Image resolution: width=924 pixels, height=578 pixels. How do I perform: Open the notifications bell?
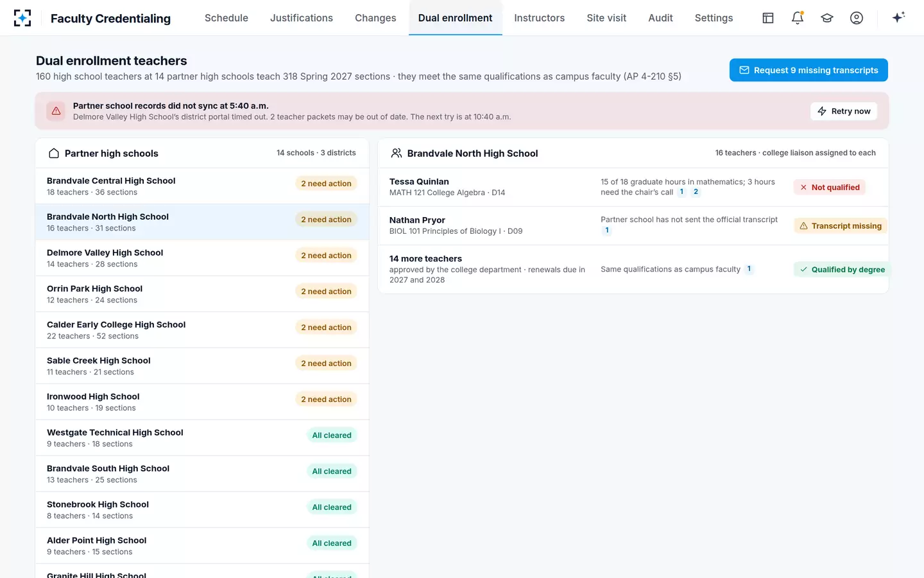pos(798,18)
